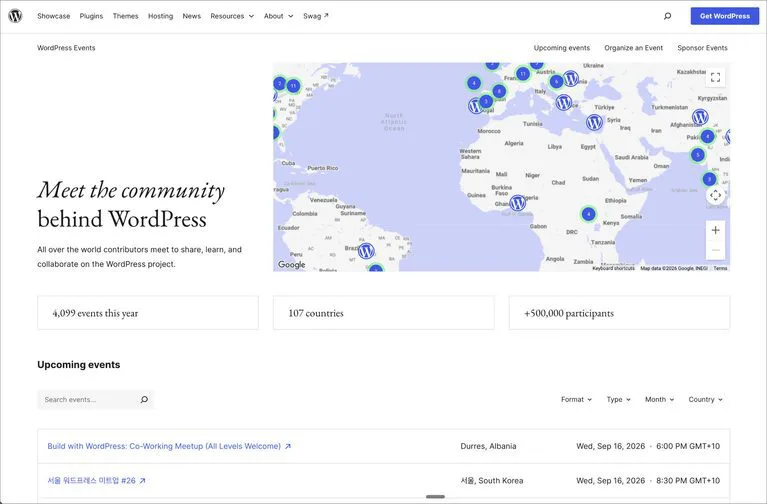This screenshot has height=504, width=767.
Task: Open cluster of 4 over Pakistan
Action: pyautogui.click(x=707, y=136)
